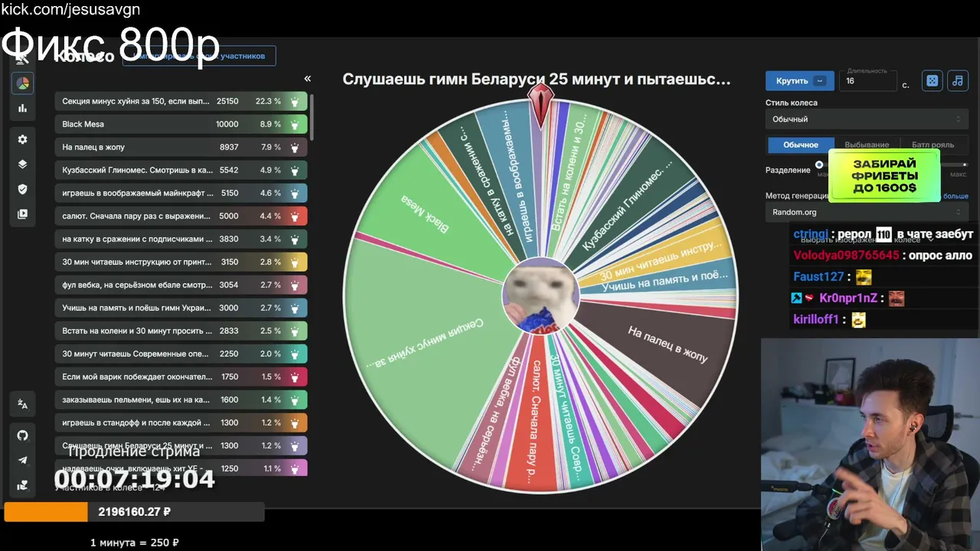Click the больше link

tap(955, 196)
